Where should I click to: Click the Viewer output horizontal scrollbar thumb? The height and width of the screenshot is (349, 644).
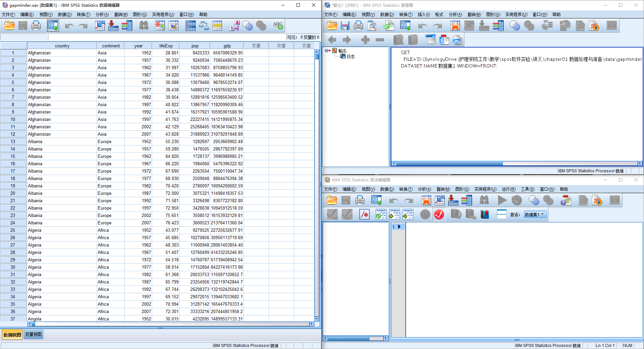click(450, 163)
